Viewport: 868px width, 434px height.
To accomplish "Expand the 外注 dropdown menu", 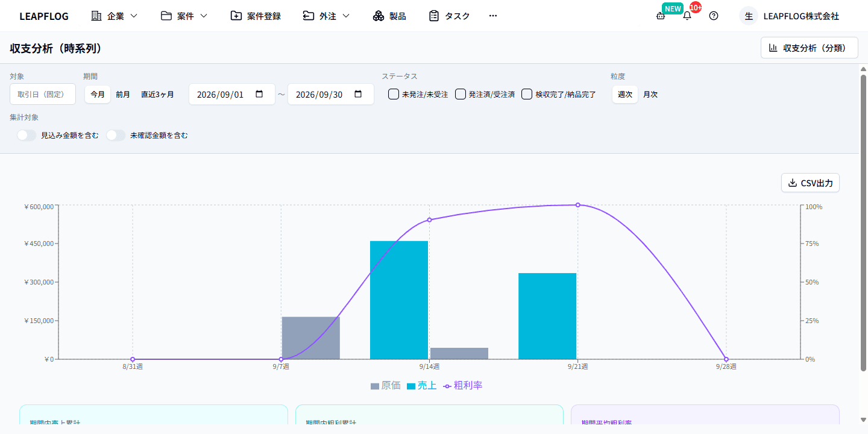I will tap(326, 16).
